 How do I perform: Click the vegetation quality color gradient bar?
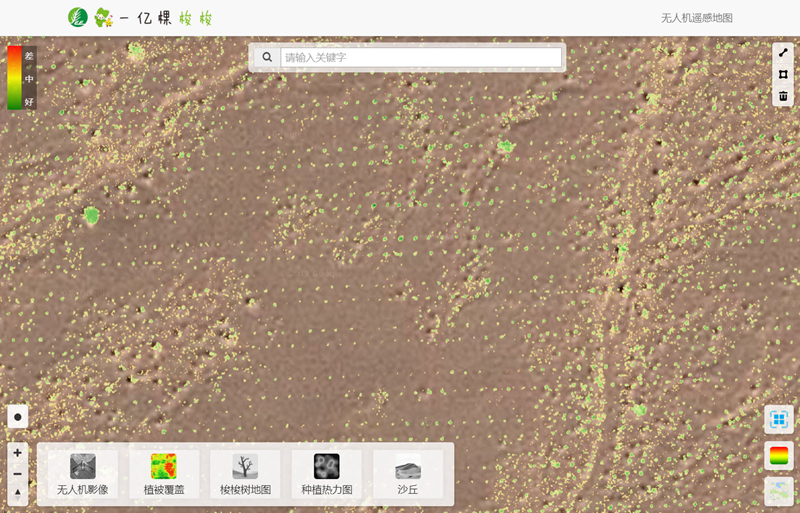(x=14, y=78)
